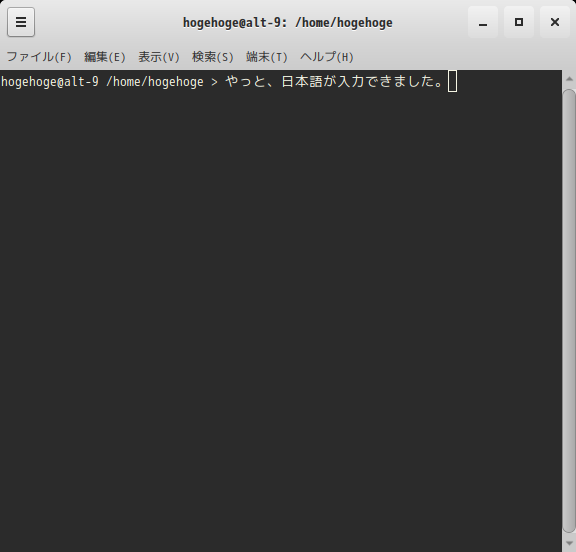Screen dimensions: 576x552
Task: Click the window title hogehoge@alt-9: /home/hogehoge
Action: (x=288, y=22)
